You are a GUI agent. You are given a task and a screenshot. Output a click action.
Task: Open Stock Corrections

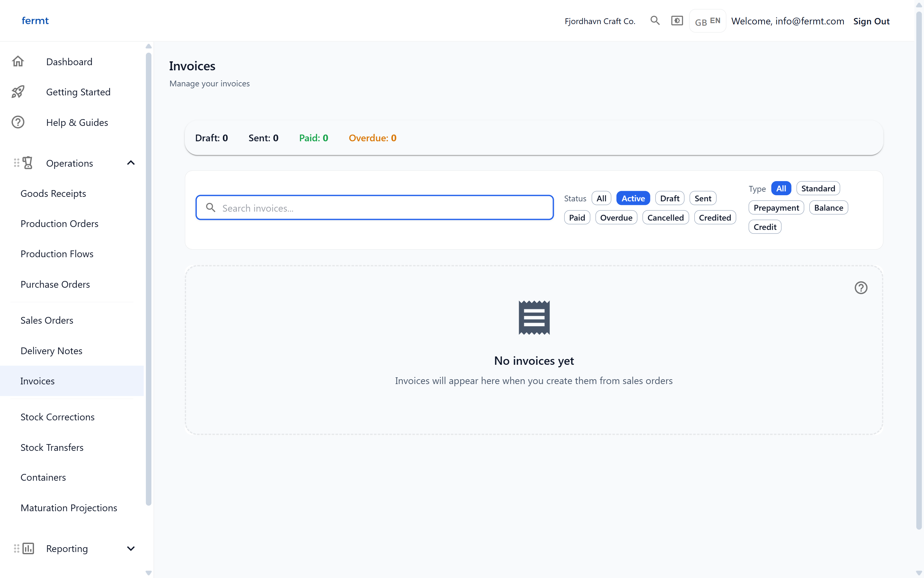click(72, 417)
